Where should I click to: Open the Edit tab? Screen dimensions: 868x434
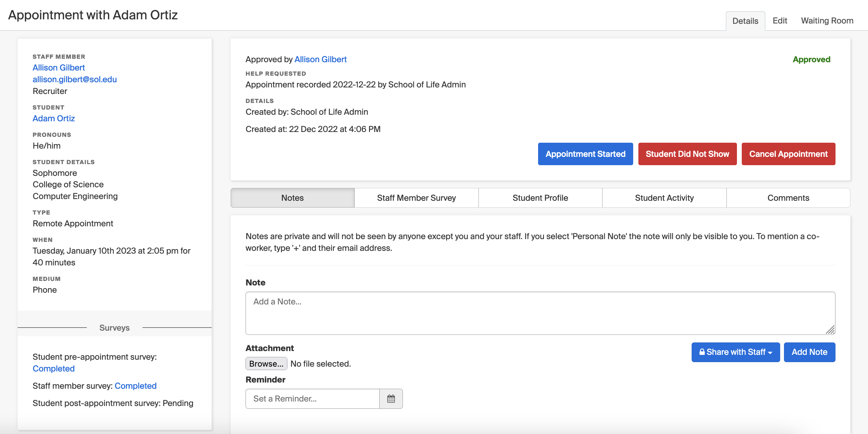pyautogui.click(x=780, y=21)
